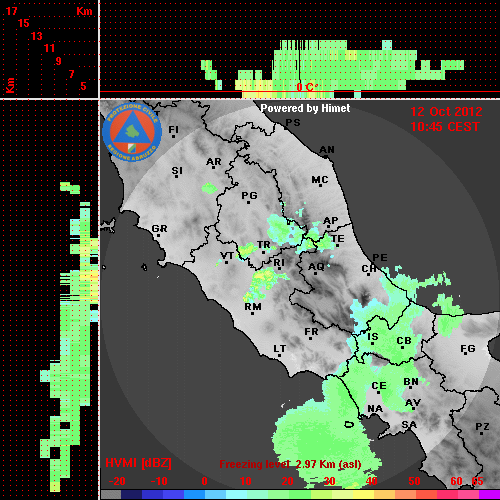Viewport: 500px width, 500px height.
Task: Click the SI city label
Action: coord(177,171)
